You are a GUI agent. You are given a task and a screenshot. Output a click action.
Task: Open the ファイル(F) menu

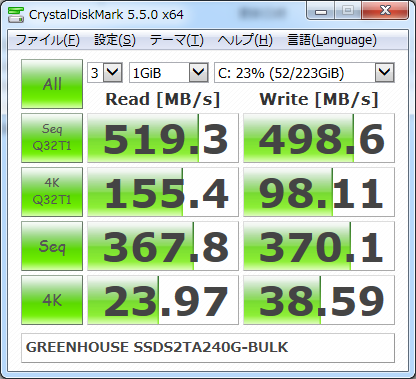point(47,40)
